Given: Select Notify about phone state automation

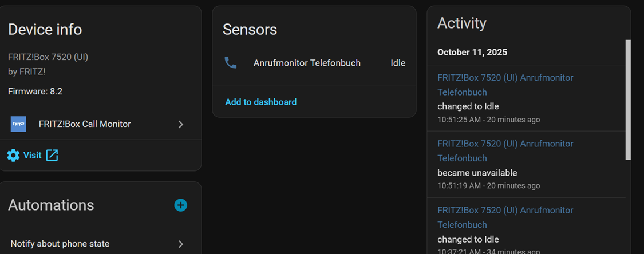Looking at the screenshot, I should pyautogui.click(x=60, y=244).
